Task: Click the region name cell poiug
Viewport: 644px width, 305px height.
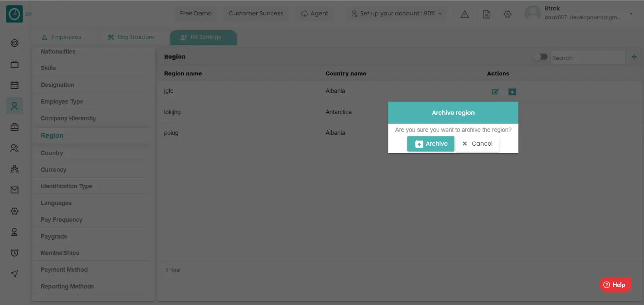Action: point(171,133)
